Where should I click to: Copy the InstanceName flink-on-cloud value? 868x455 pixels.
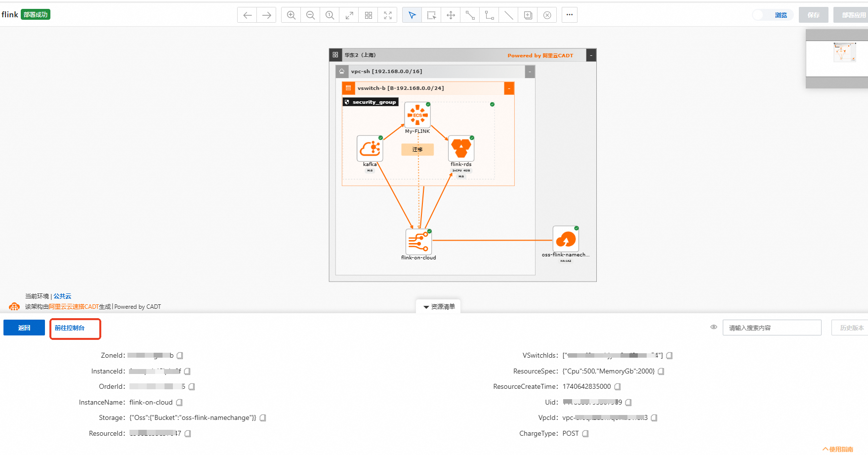click(x=179, y=403)
